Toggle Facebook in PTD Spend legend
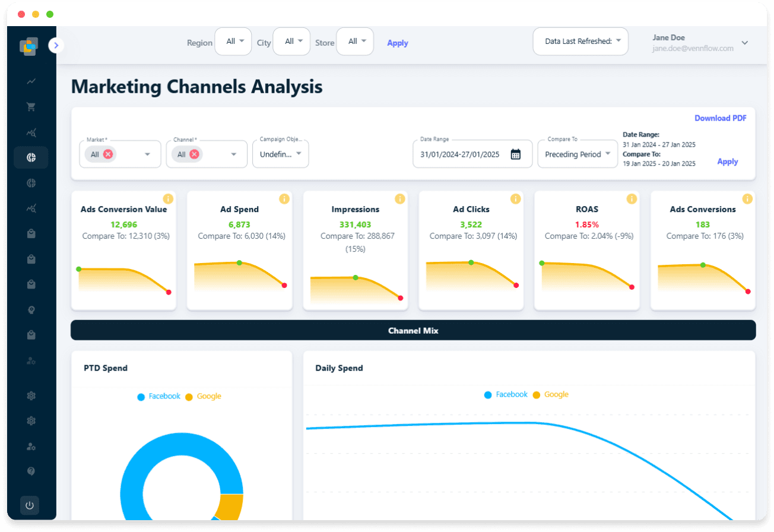The width and height of the screenshot is (774, 532). 158,397
